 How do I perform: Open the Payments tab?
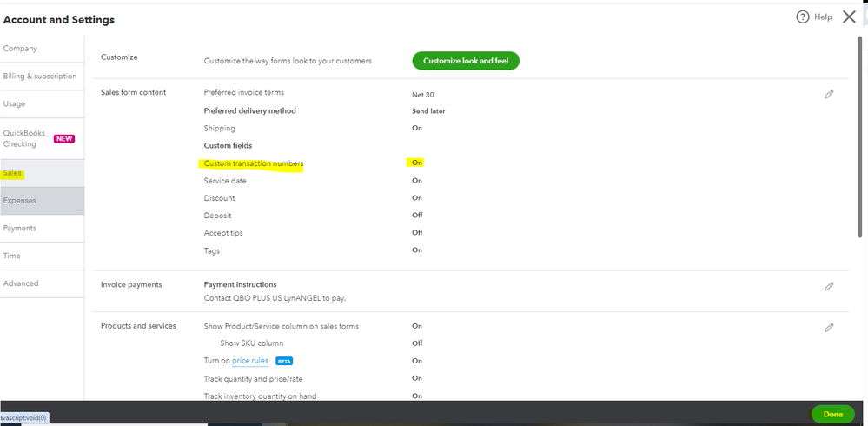20,229
